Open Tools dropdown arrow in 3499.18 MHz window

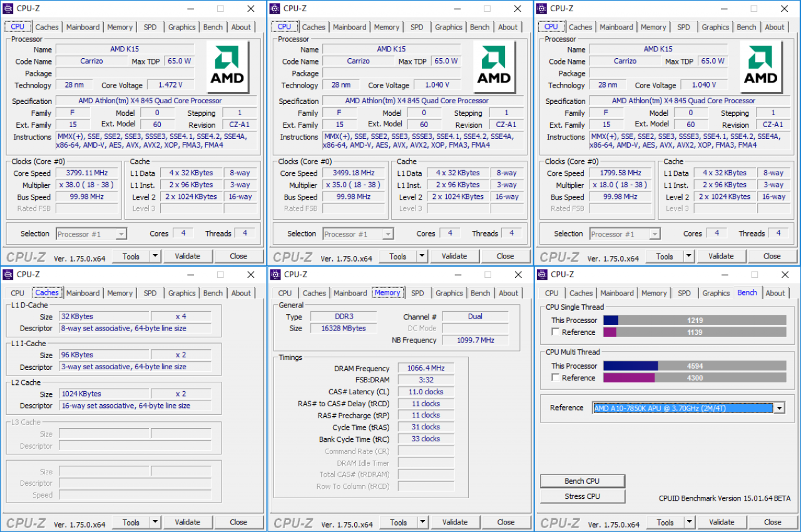422,256
